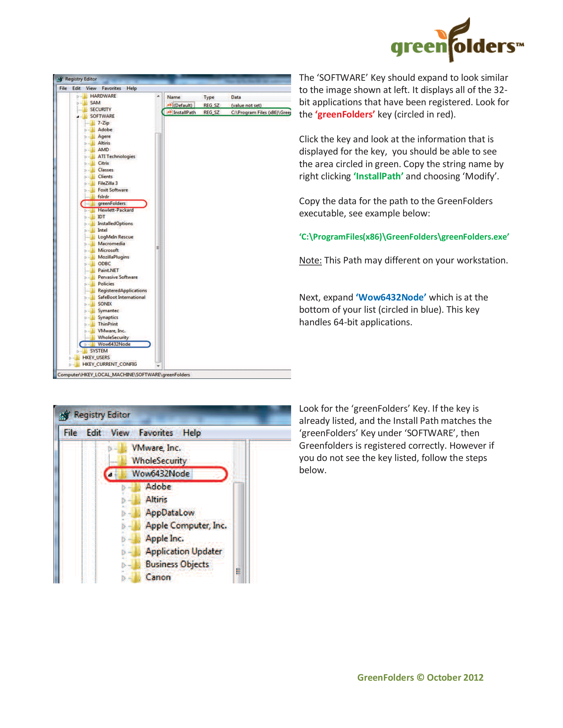Click the AMD key folder icon
Screen dimensions: 563x728
pos(92,150)
